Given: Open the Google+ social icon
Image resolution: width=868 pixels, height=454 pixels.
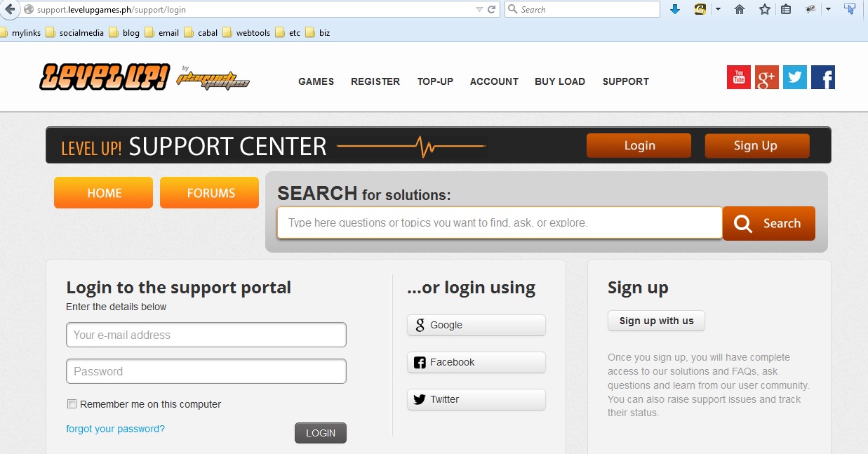Looking at the screenshot, I should 766,77.
